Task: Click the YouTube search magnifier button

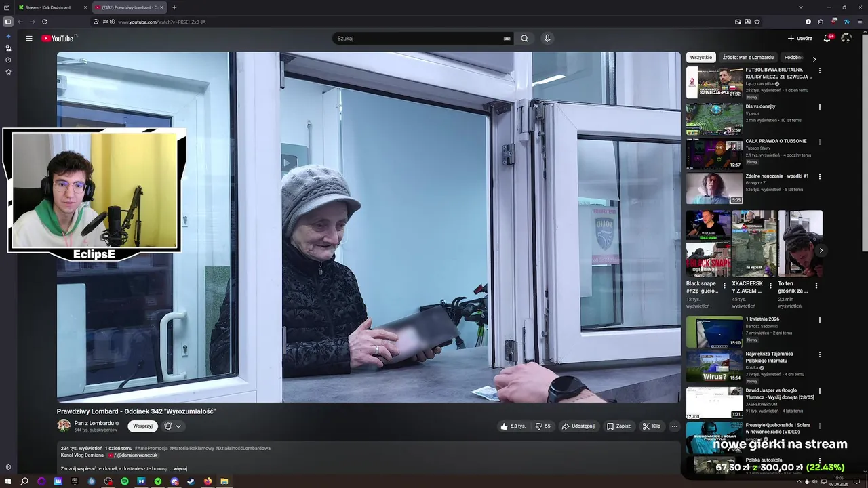Action: [x=524, y=39]
